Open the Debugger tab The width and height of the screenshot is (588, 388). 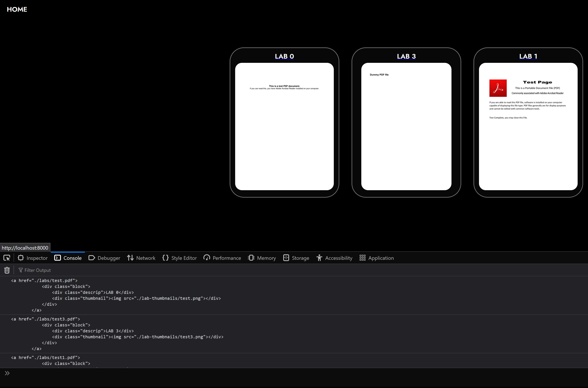[x=104, y=258]
